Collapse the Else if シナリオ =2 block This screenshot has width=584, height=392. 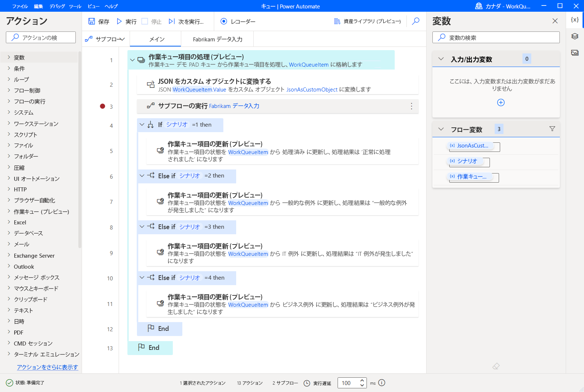coord(142,176)
